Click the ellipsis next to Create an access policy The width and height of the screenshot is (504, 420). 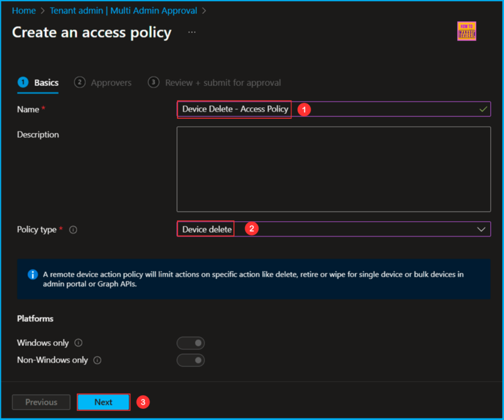point(191,32)
